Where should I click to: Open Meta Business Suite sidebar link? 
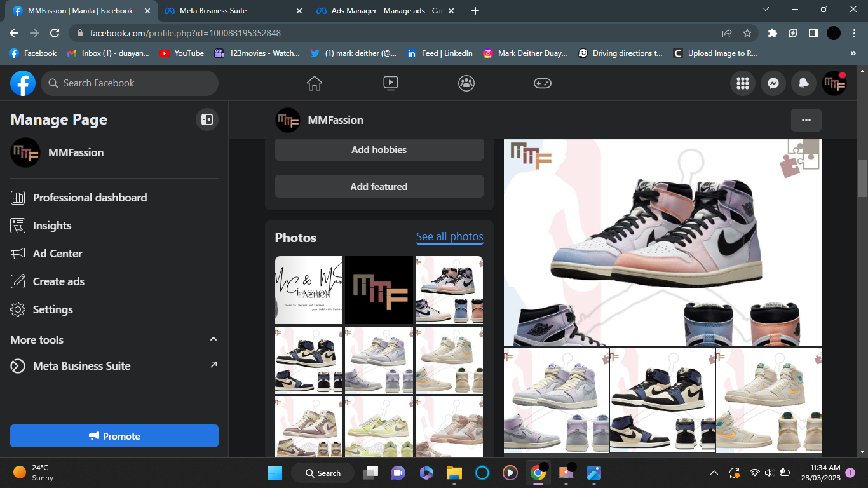click(x=114, y=366)
